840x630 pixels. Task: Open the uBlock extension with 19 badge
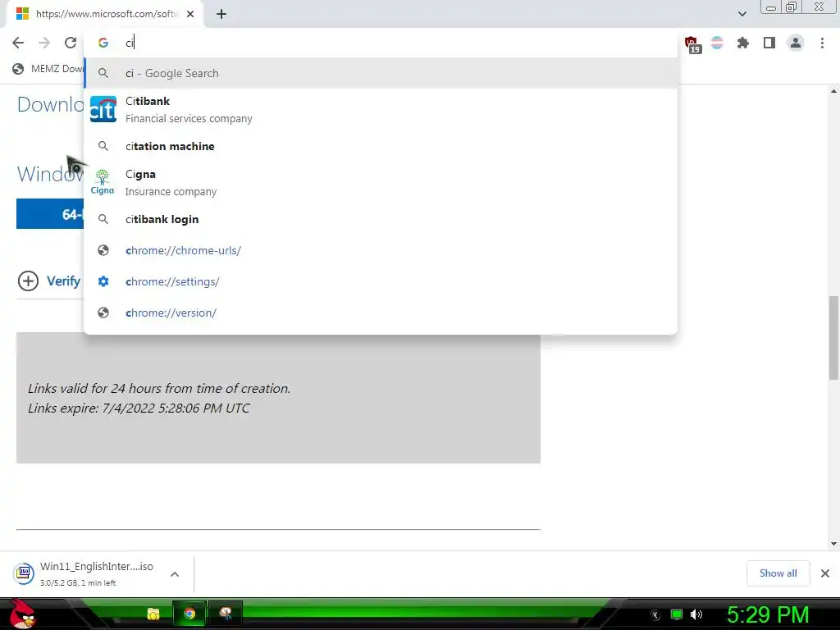click(692, 43)
